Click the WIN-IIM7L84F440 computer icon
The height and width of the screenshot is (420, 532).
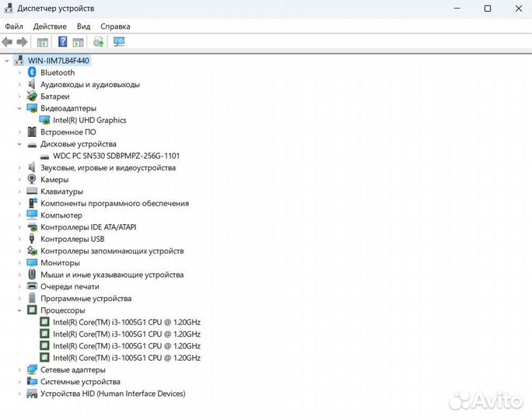click(19, 61)
